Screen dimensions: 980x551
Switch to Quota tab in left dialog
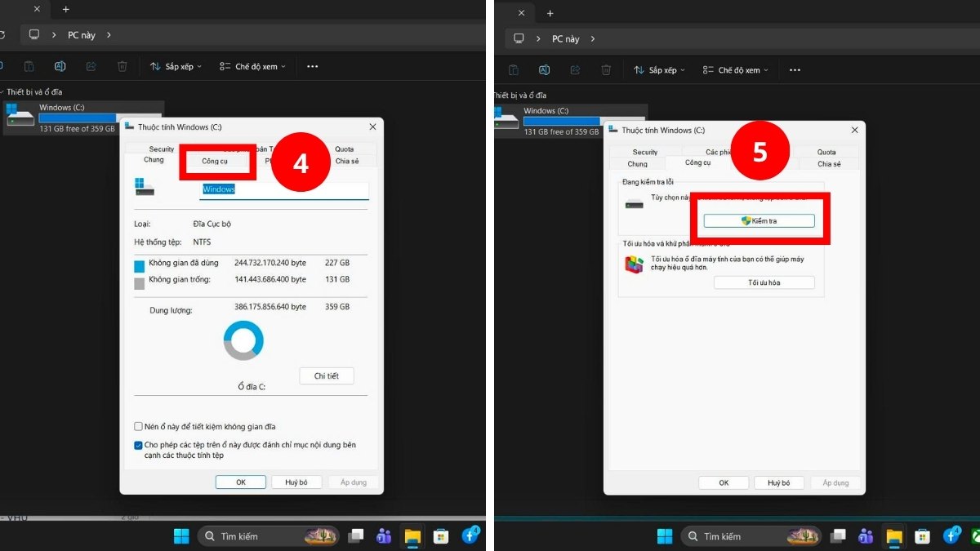click(345, 149)
